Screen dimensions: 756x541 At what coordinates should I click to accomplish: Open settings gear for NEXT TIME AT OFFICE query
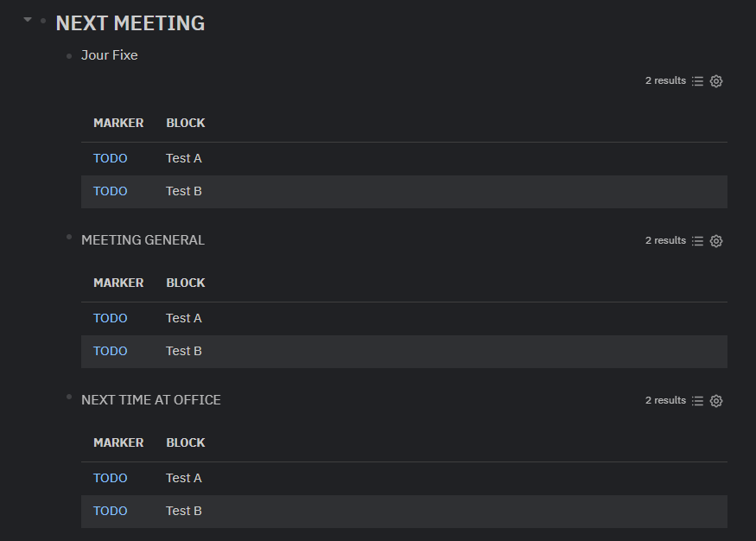click(715, 400)
